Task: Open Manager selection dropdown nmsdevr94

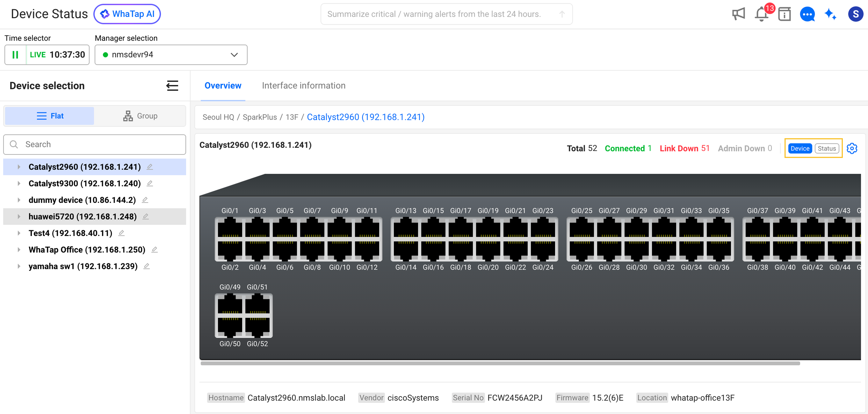Action: (171, 54)
